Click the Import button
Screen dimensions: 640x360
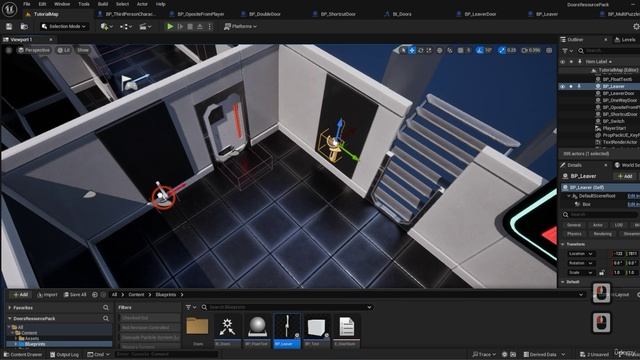(47, 295)
